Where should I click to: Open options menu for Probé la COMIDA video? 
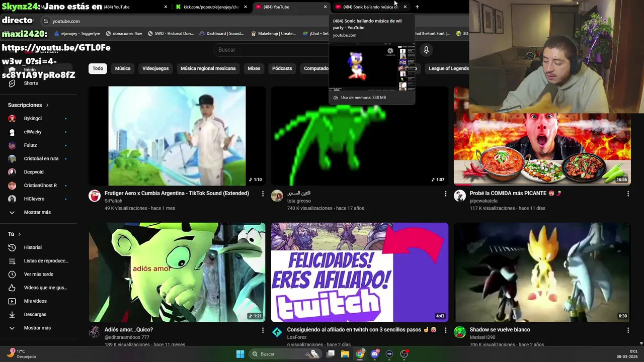[628, 194]
